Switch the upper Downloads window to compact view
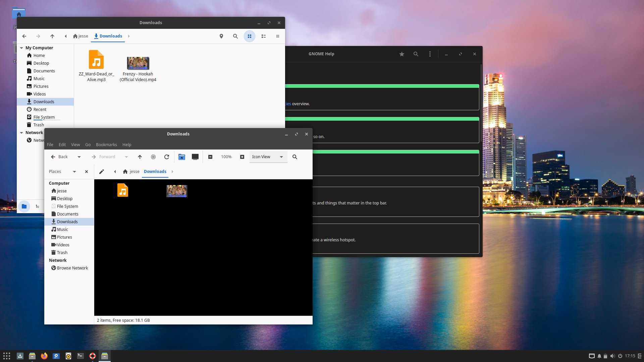The width and height of the screenshot is (644, 362). coord(278,36)
